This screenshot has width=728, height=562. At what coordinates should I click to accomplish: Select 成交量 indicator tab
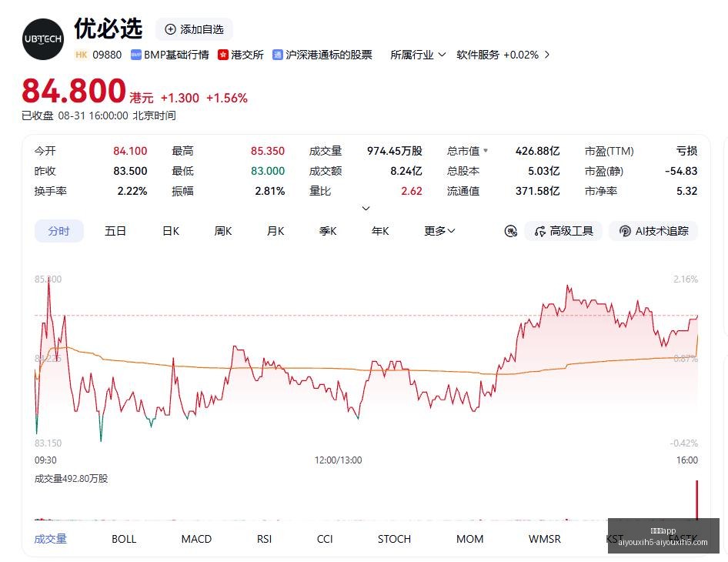point(51,539)
